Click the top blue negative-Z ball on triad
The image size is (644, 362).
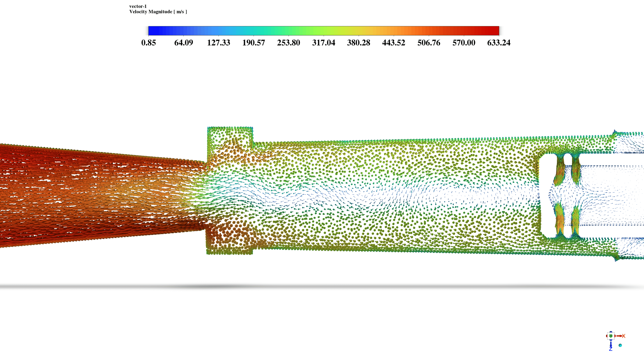click(x=611, y=332)
